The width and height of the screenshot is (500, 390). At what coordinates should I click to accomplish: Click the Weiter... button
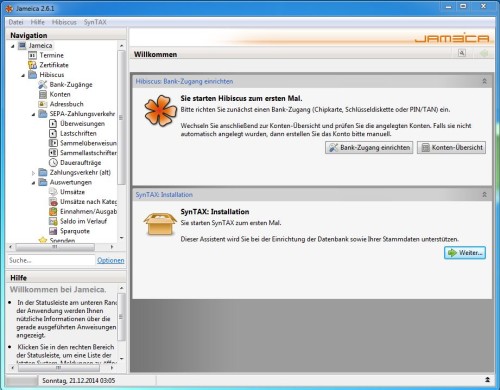point(465,253)
